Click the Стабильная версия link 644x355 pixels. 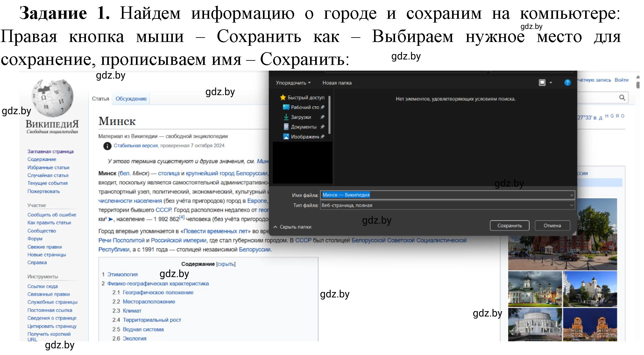coord(136,146)
